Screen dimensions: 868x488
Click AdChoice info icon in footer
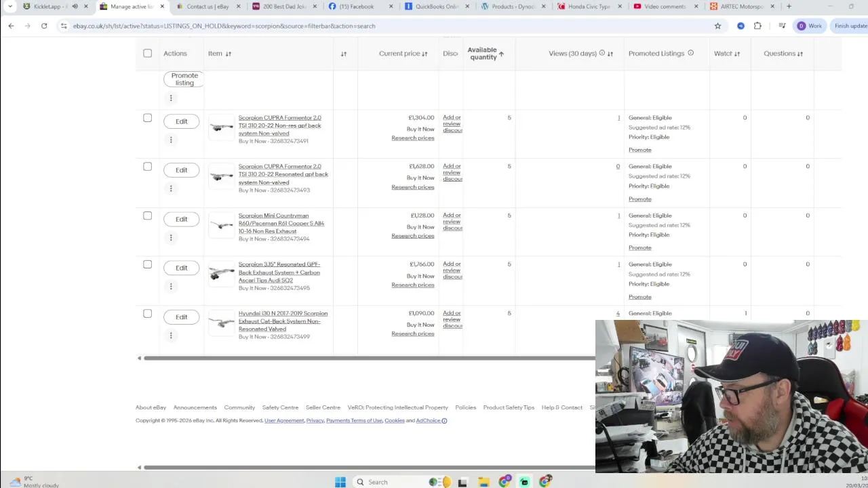[x=444, y=421]
